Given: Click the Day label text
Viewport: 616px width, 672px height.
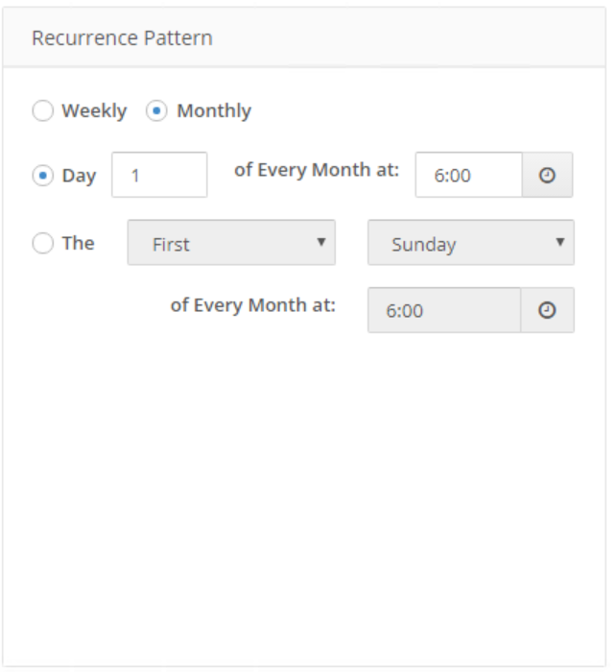Looking at the screenshot, I should (x=79, y=177).
